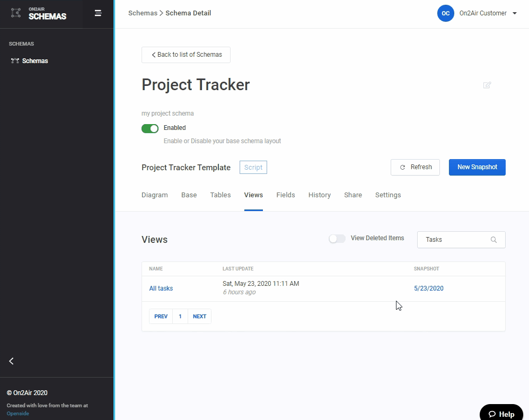Viewport: 529px width, 420px height.
Task: Click the On2Air Schemas logo icon
Action: (16, 13)
